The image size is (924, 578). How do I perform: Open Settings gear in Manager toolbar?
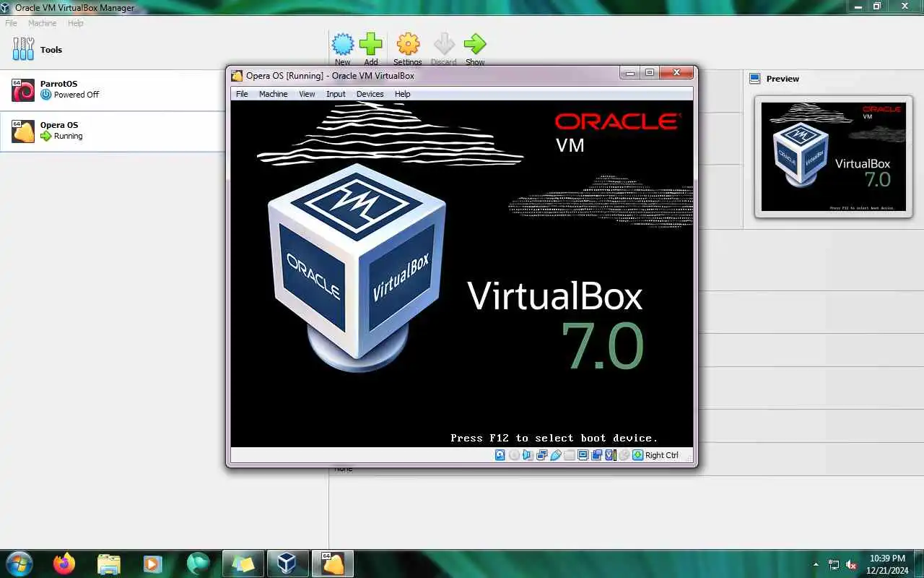[x=408, y=44]
